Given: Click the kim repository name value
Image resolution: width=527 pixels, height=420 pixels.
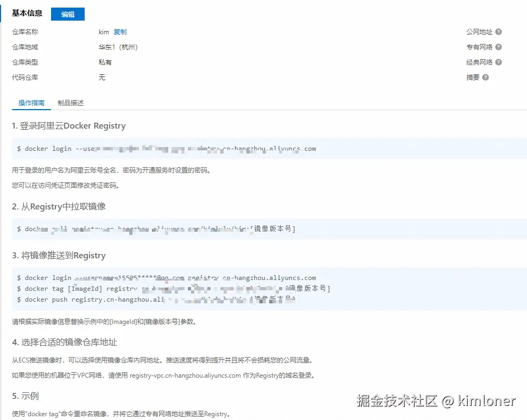Looking at the screenshot, I should point(104,32).
